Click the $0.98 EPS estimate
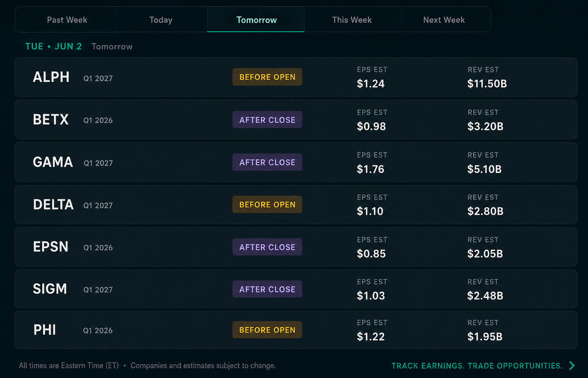 coord(371,126)
